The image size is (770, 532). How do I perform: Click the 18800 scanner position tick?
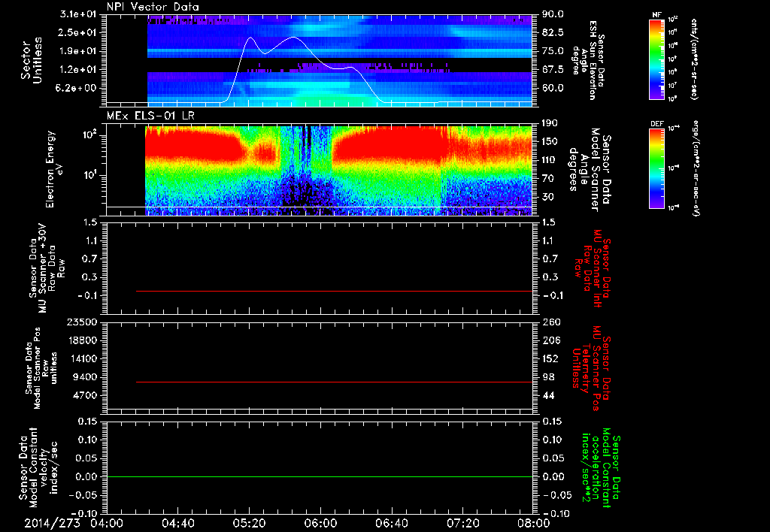[x=81, y=340]
